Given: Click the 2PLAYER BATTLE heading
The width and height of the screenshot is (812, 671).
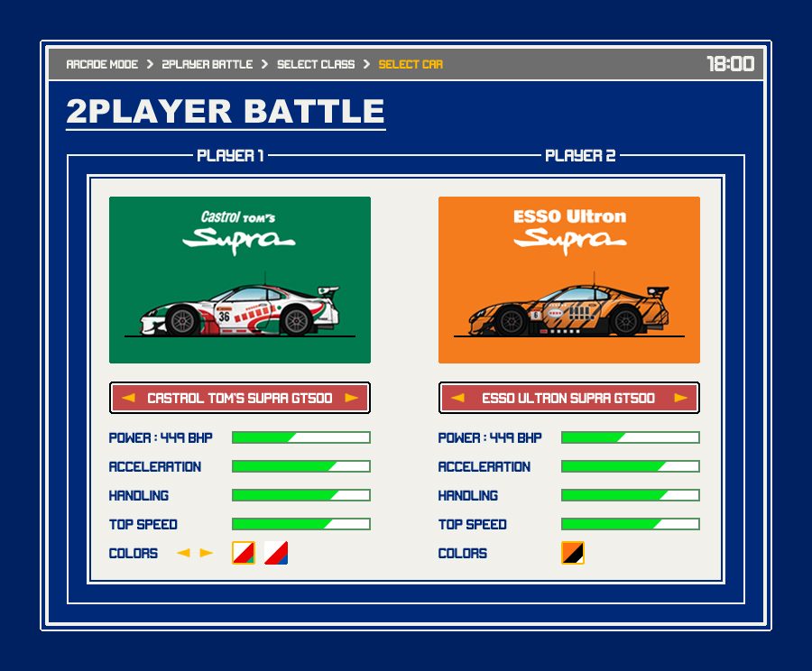Looking at the screenshot, I should click(226, 111).
